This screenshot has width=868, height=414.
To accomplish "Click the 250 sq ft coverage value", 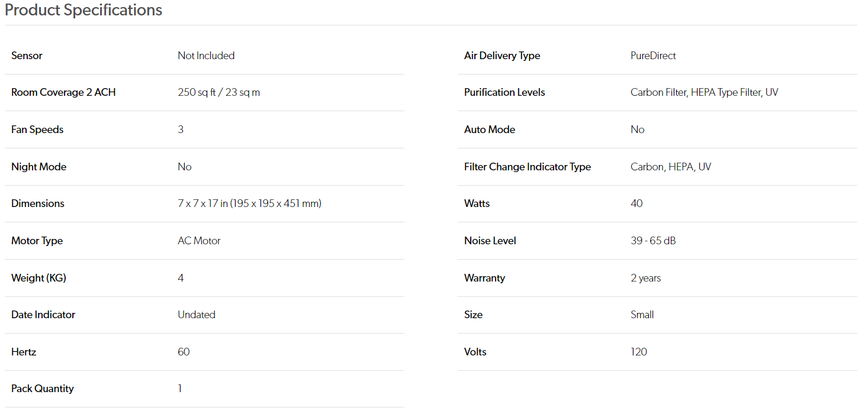I will (218, 92).
